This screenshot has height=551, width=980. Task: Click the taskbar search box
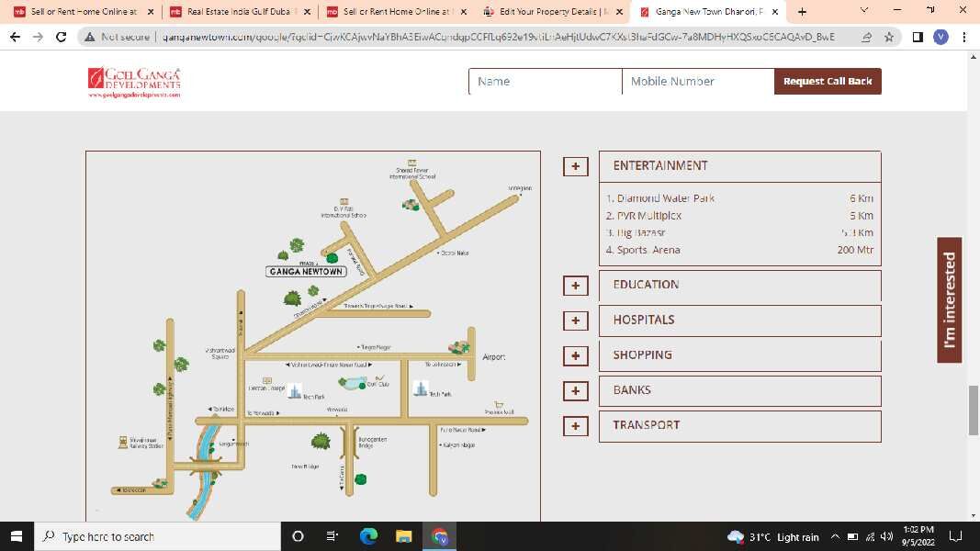click(157, 536)
